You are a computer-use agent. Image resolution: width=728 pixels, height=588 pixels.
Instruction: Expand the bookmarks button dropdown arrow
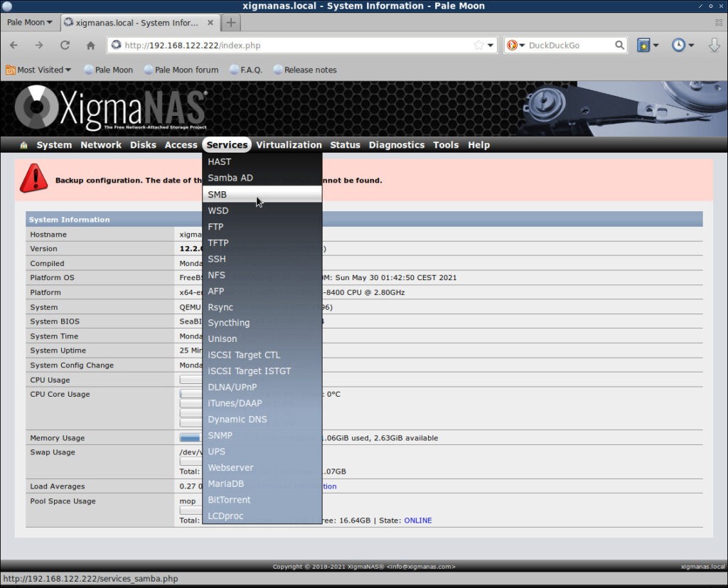(x=655, y=45)
